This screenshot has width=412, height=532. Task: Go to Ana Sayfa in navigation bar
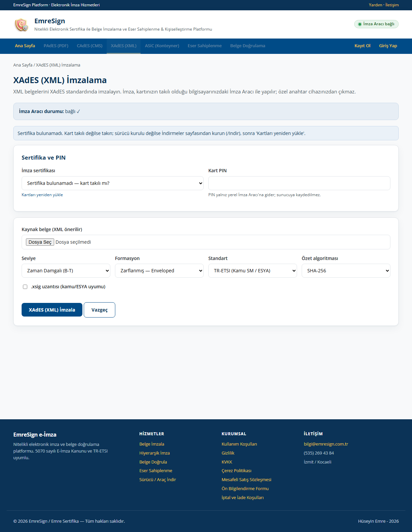tap(25, 46)
